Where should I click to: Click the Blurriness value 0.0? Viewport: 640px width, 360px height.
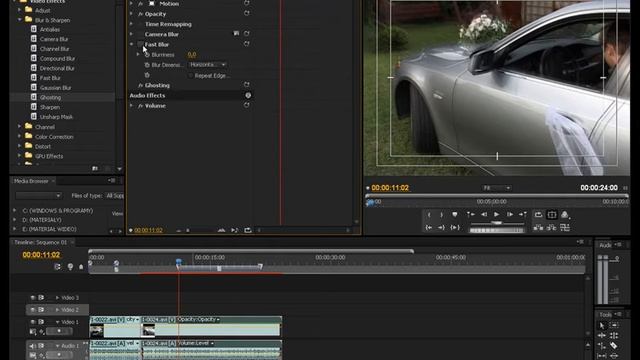click(x=192, y=55)
